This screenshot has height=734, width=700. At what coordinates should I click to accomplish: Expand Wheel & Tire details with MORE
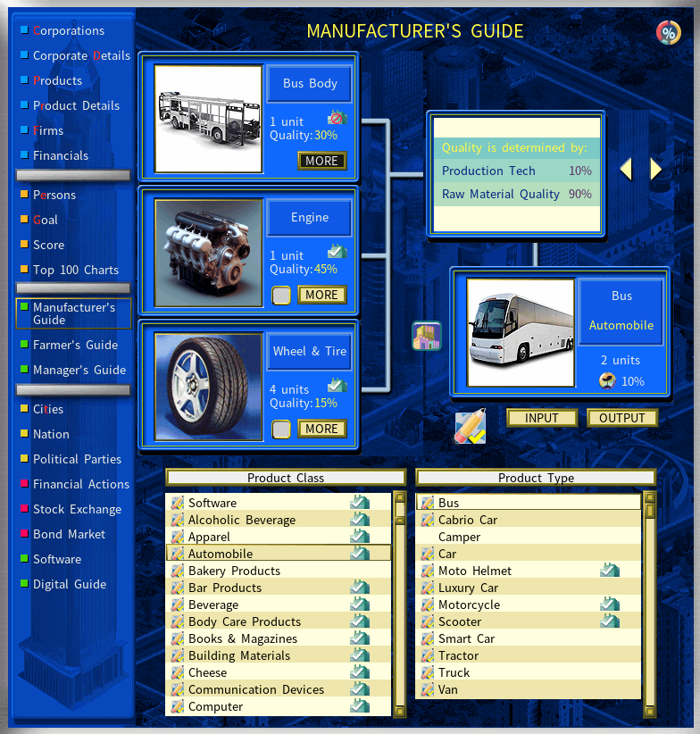[322, 429]
